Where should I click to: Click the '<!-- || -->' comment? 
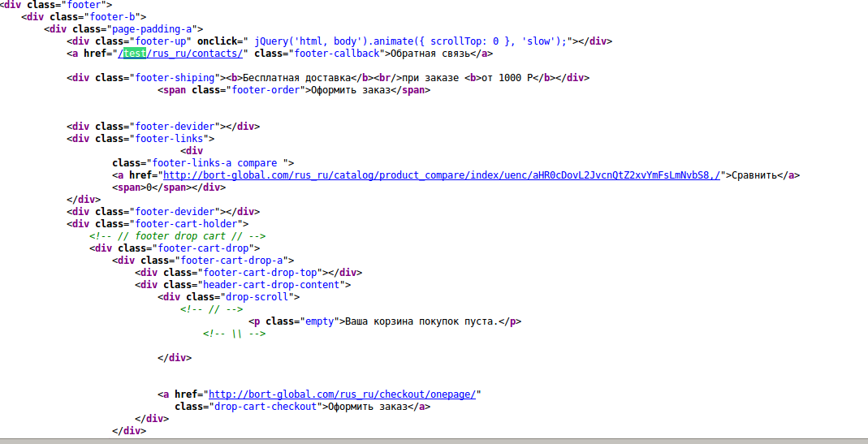click(234, 334)
